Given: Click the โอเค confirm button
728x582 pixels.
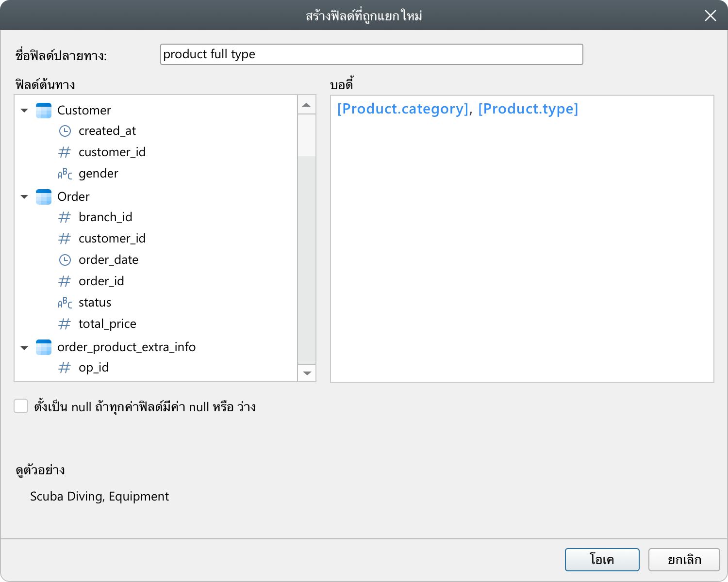Looking at the screenshot, I should (602, 560).
